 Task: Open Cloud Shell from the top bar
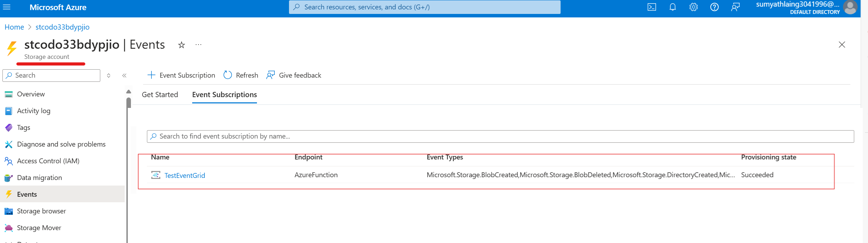click(x=652, y=7)
